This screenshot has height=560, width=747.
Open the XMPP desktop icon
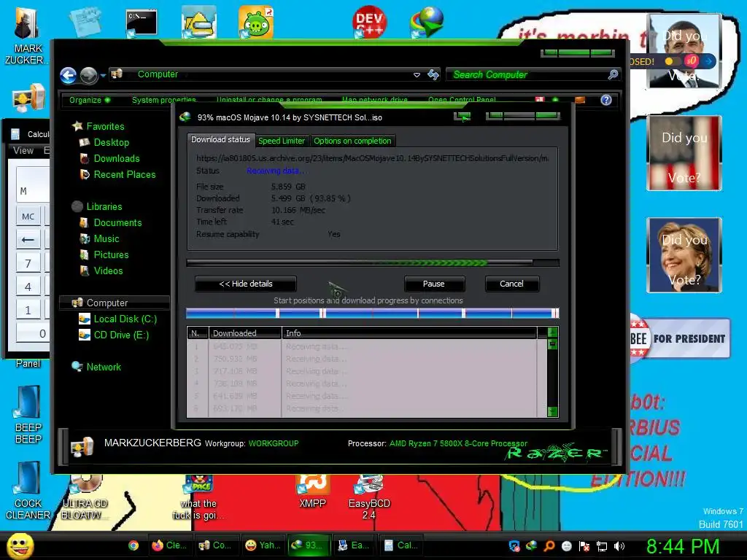point(312,491)
